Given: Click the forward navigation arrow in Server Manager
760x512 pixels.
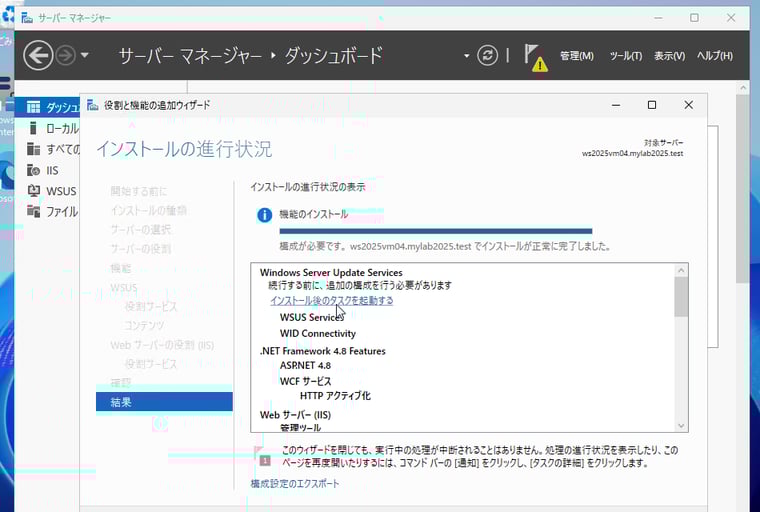Looking at the screenshot, I should (x=66, y=56).
